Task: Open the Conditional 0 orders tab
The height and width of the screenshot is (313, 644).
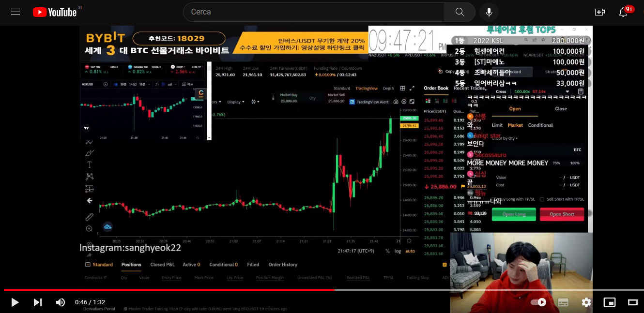Action: click(224, 265)
